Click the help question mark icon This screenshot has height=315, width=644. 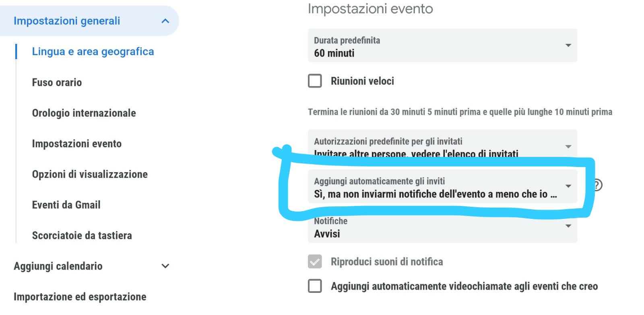coord(598,185)
